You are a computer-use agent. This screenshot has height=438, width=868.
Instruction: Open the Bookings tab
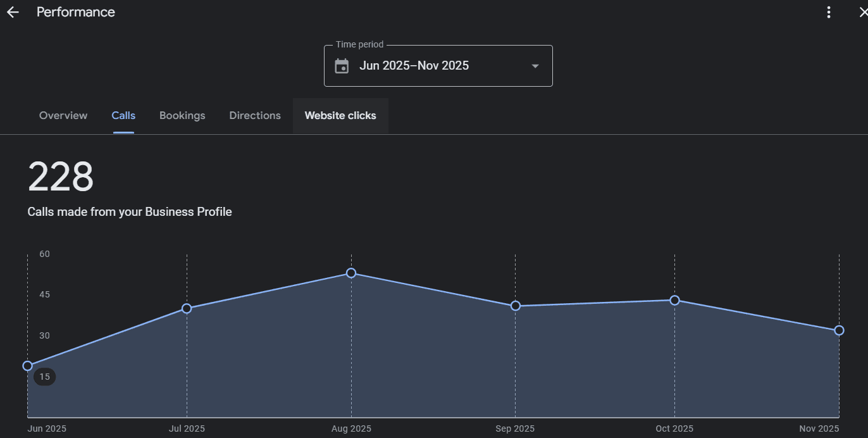click(x=182, y=116)
